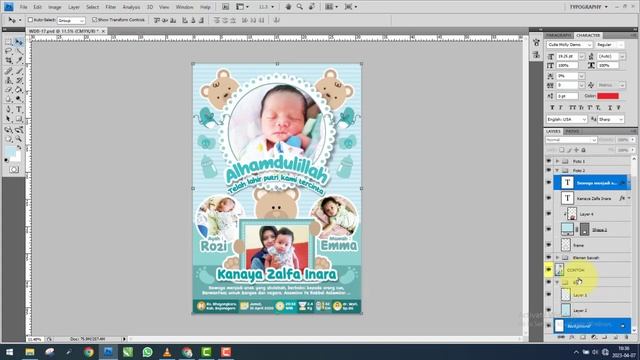Image resolution: width=640 pixels, height=360 pixels.
Task: Hide the Background layer
Action: coord(549,326)
